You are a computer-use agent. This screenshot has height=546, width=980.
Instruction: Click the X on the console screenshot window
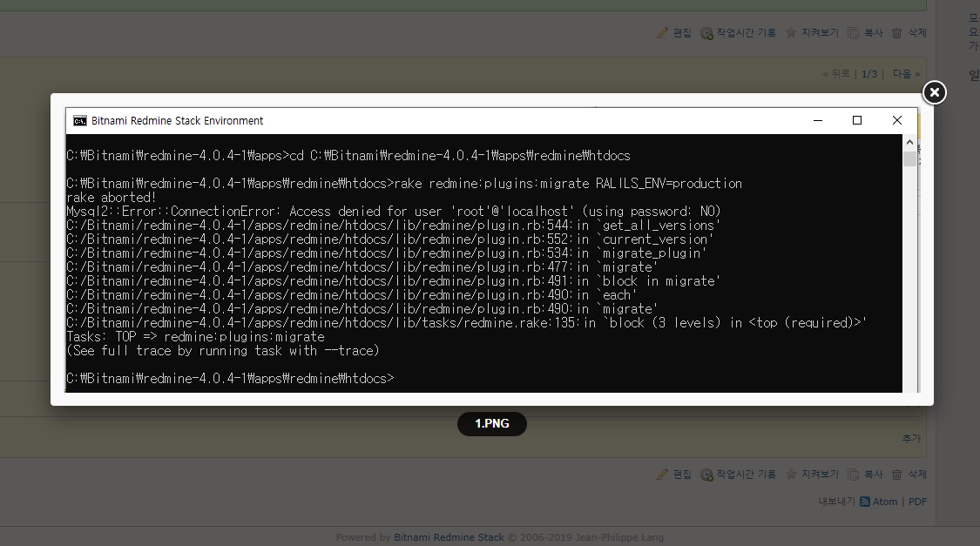(x=897, y=120)
